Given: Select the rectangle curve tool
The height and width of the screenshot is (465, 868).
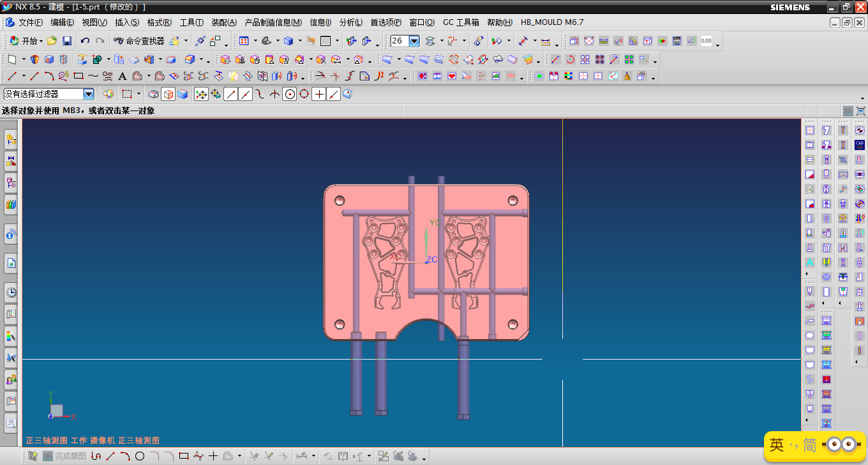Looking at the screenshot, I should (79, 76).
